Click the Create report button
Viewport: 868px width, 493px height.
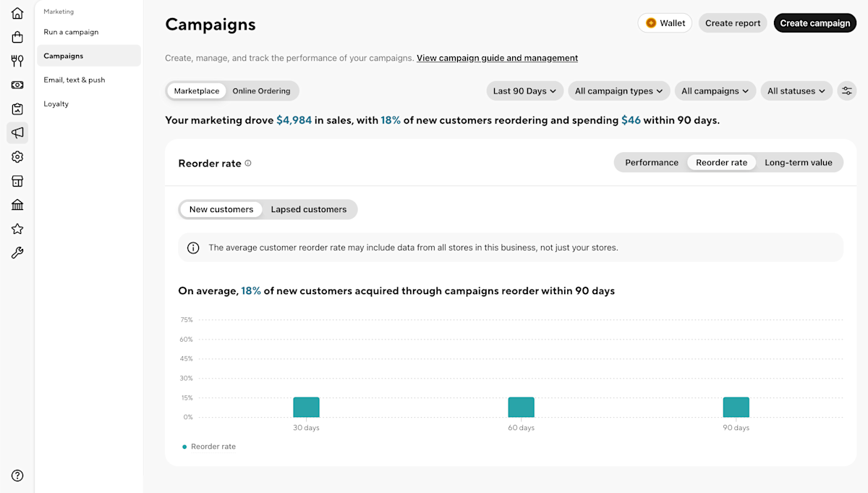click(x=733, y=23)
